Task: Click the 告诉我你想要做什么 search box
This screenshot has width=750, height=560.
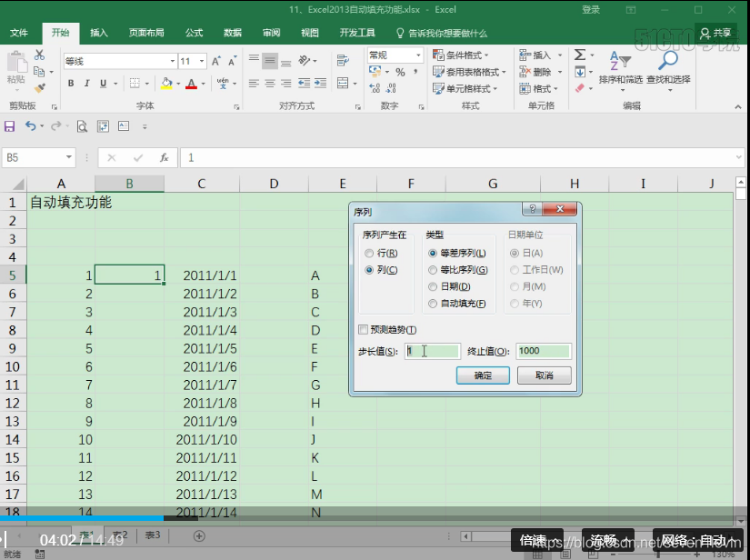Action: pos(442,33)
